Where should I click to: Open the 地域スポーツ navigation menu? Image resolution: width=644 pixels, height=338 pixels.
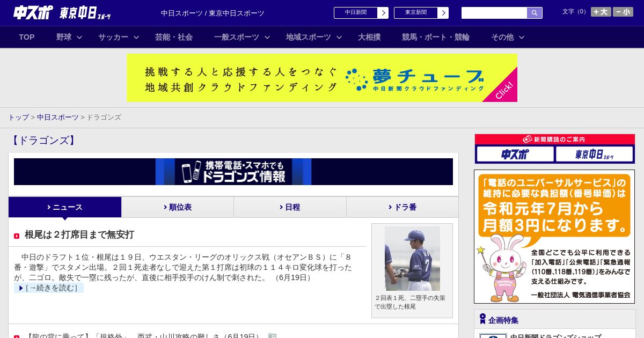[x=309, y=37]
